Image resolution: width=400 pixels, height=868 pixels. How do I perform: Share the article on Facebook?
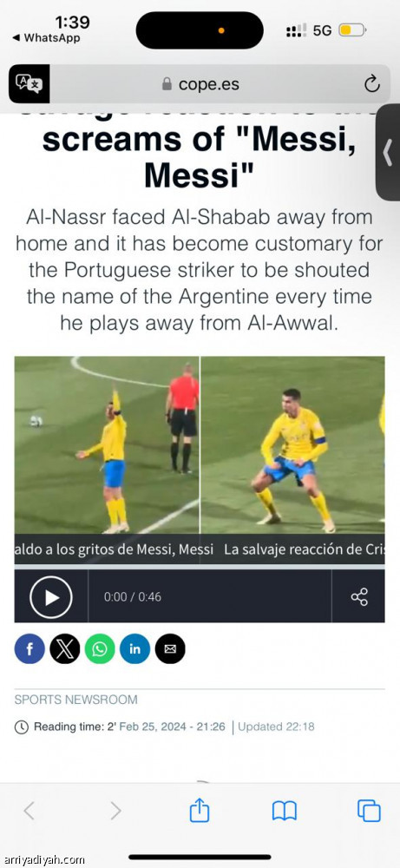tap(30, 648)
